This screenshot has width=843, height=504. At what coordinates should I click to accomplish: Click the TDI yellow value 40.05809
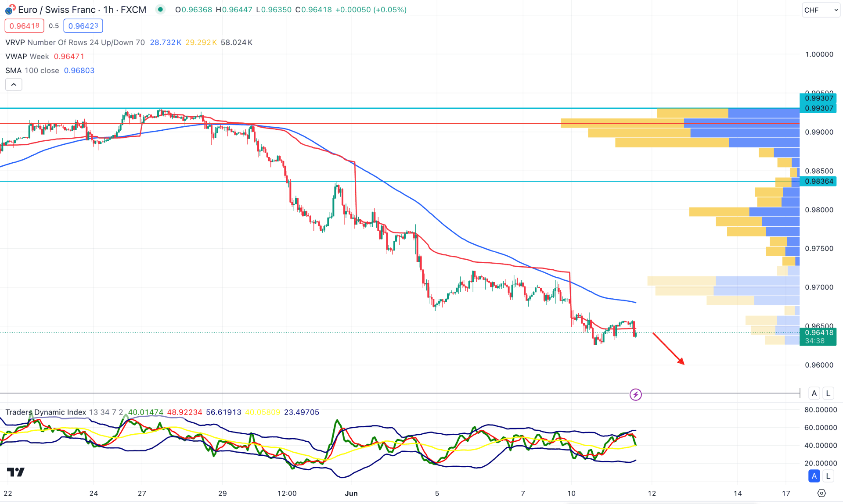pyautogui.click(x=263, y=412)
